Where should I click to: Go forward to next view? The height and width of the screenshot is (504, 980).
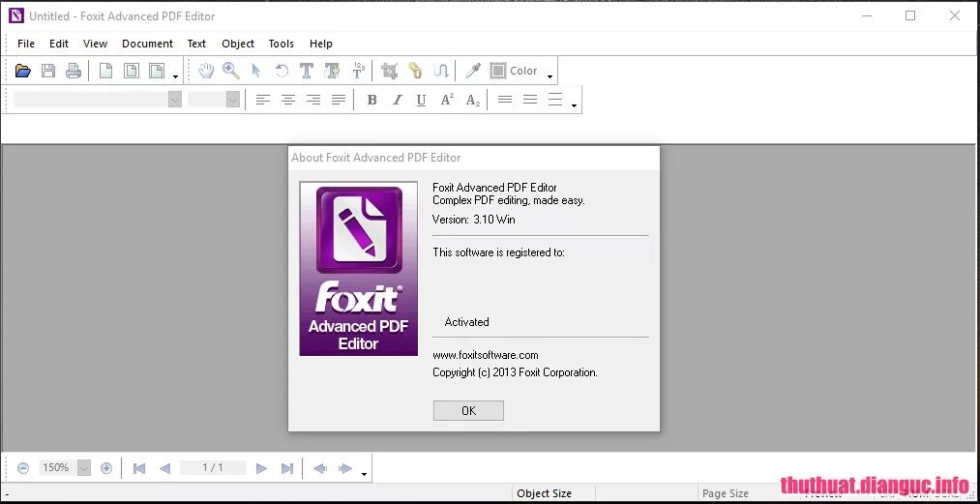pos(345,468)
